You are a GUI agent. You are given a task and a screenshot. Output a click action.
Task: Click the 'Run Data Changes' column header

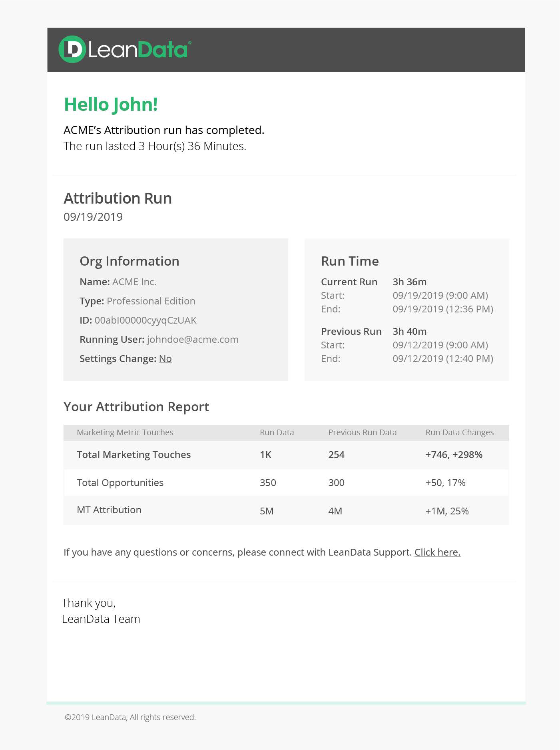click(459, 432)
